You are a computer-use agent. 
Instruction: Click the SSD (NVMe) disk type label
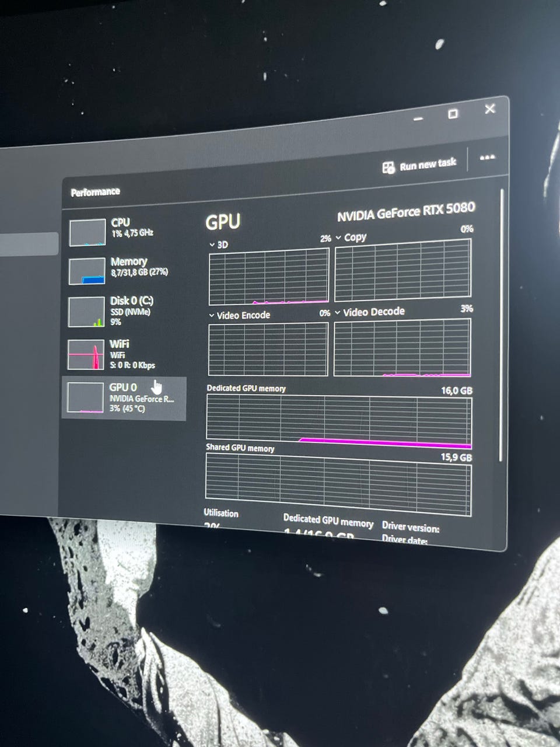pyautogui.click(x=130, y=312)
